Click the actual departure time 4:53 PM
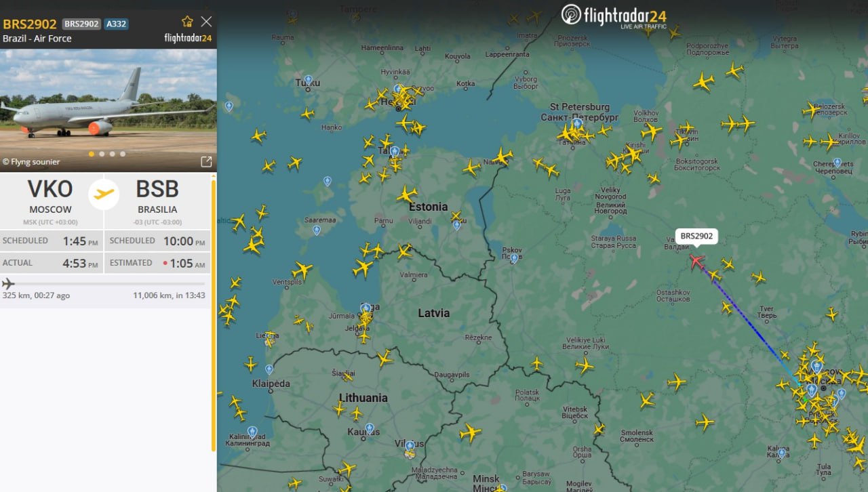 pos(80,263)
